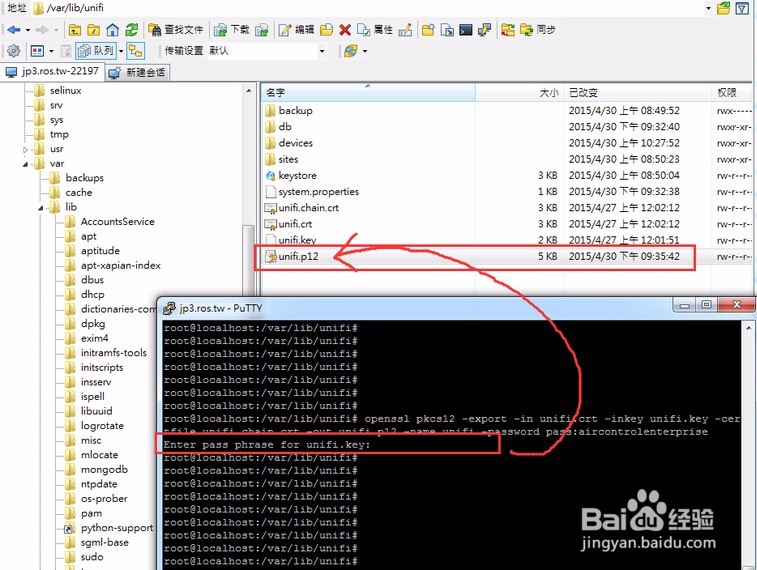Open dropdown beside the globe icon
757x570 pixels.
(365, 51)
